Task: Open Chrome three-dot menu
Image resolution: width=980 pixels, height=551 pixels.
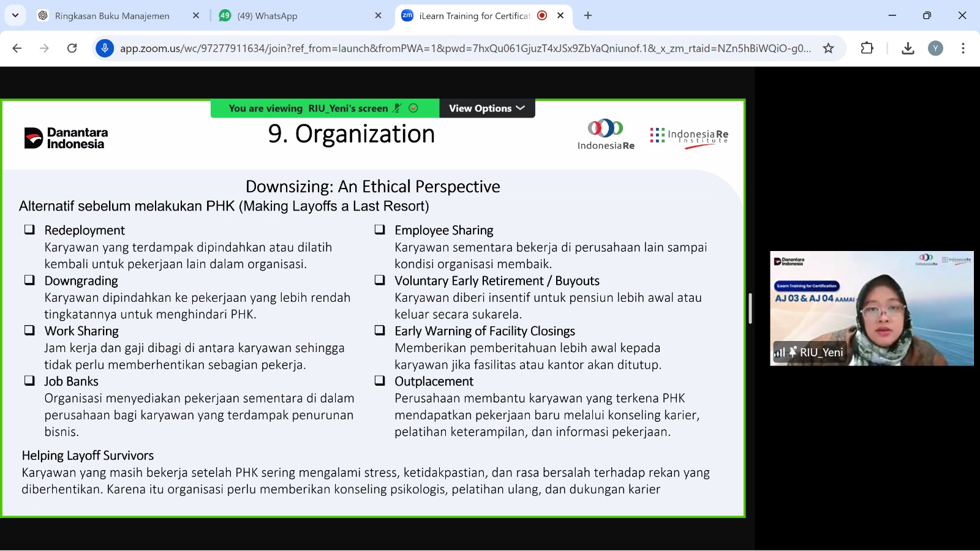Action: click(x=963, y=48)
